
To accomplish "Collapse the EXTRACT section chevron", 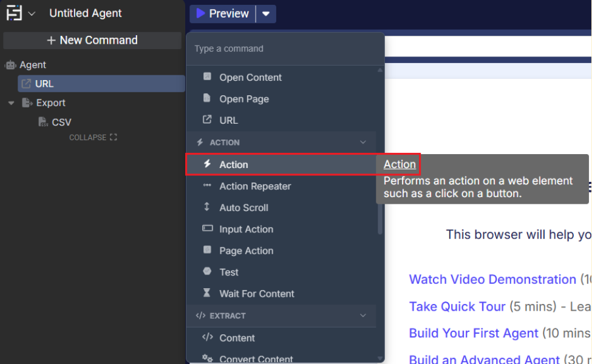I will pyautogui.click(x=363, y=316).
